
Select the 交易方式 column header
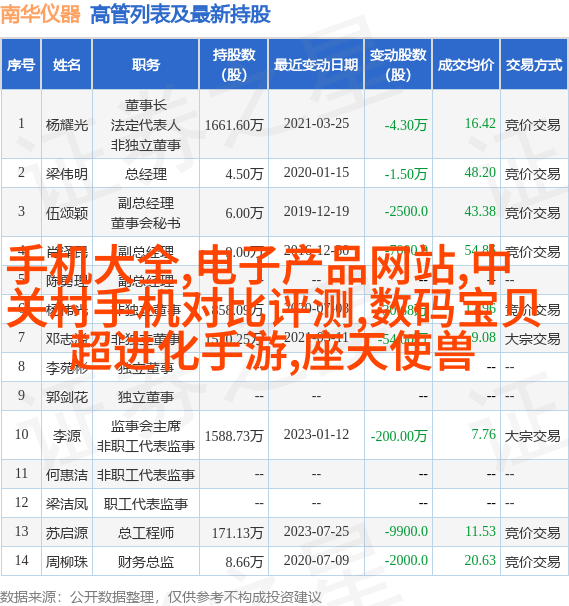click(x=534, y=65)
